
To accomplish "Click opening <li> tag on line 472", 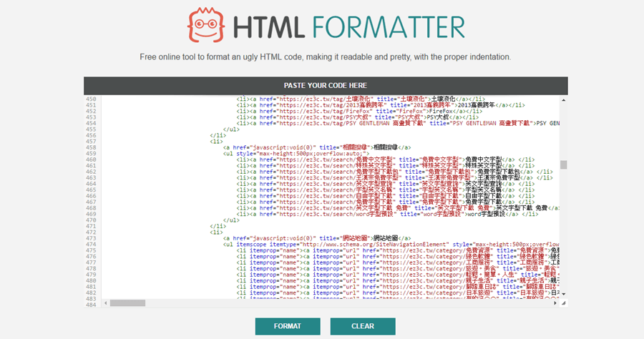I will point(216,232).
